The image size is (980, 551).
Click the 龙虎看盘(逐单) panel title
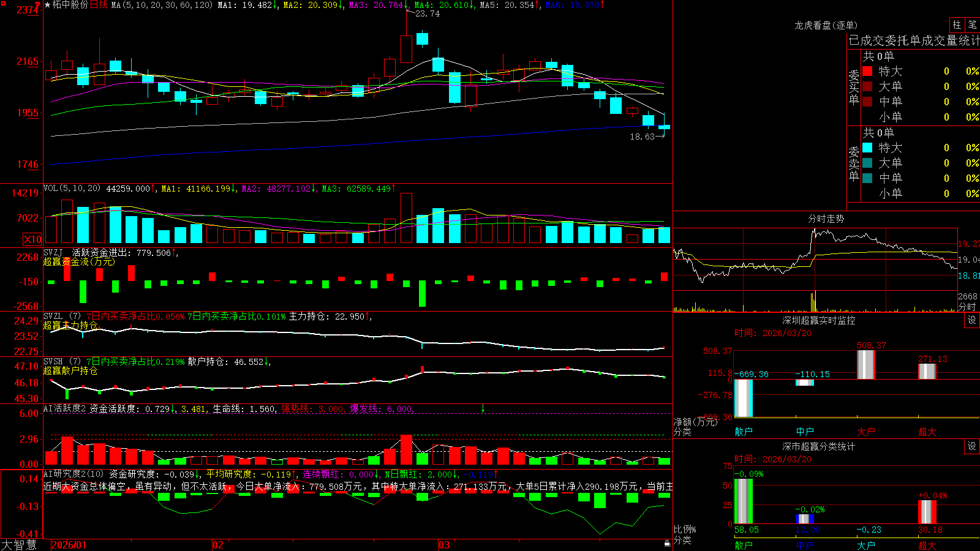(x=826, y=25)
